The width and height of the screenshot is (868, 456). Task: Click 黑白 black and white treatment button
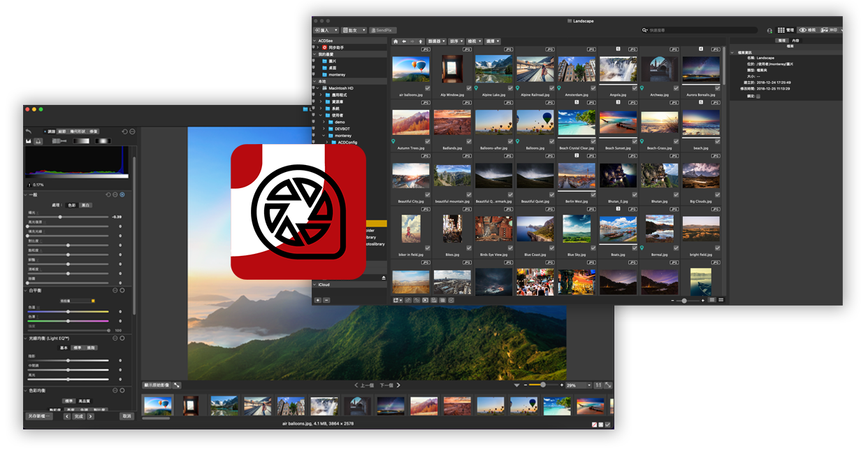[x=86, y=205]
